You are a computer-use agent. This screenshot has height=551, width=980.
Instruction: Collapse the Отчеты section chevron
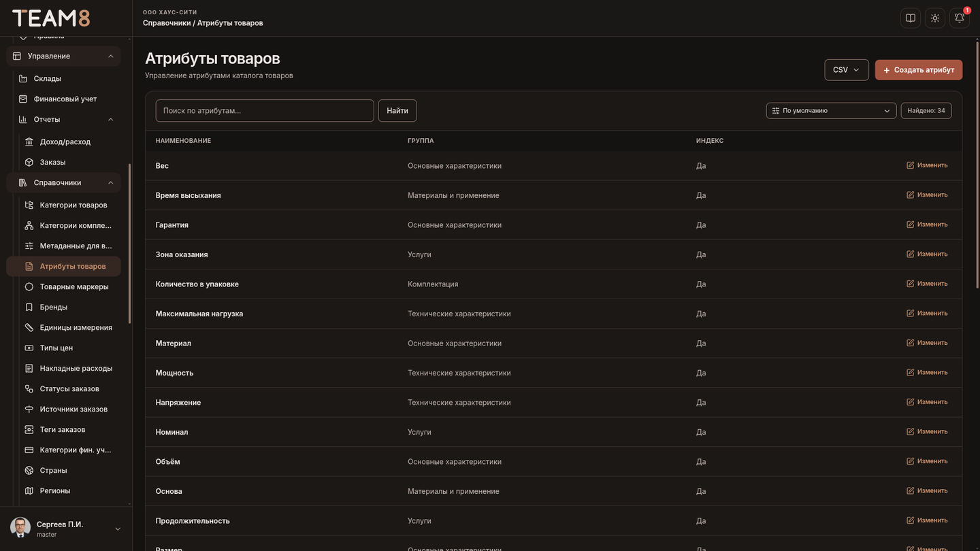[x=111, y=120]
